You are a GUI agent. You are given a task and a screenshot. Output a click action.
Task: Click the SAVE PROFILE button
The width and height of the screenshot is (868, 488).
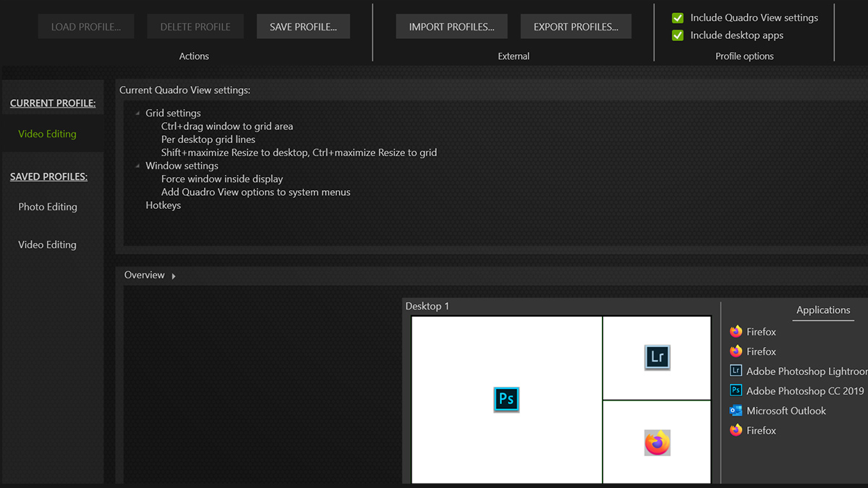(x=303, y=26)
